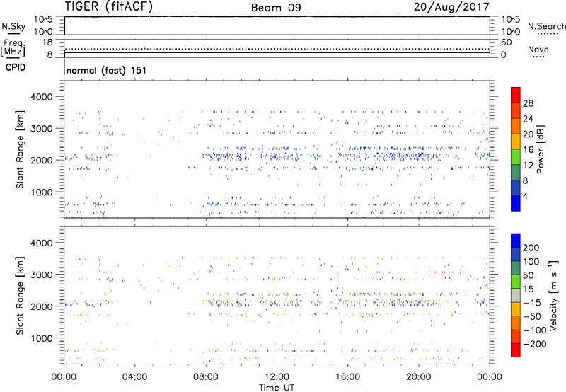Click the light green 12-16 dB Power segment
The height and width of the screenshot is (392, 566).
pos(516,156)
